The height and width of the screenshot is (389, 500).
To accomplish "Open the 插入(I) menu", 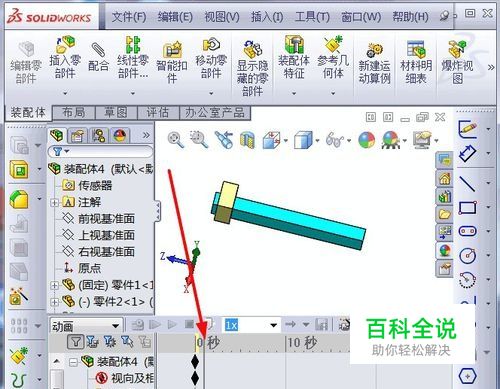I will tap(267, 16).
